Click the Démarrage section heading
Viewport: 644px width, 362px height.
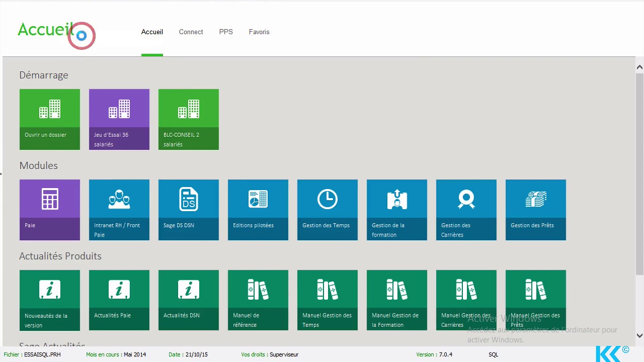pyautogui.click(x=44, y=75)
